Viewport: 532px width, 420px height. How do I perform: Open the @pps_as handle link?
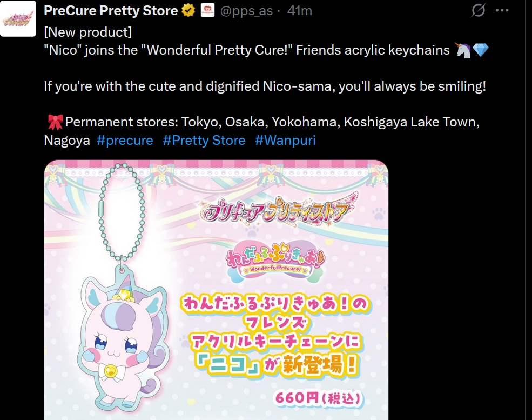(247, 11)
